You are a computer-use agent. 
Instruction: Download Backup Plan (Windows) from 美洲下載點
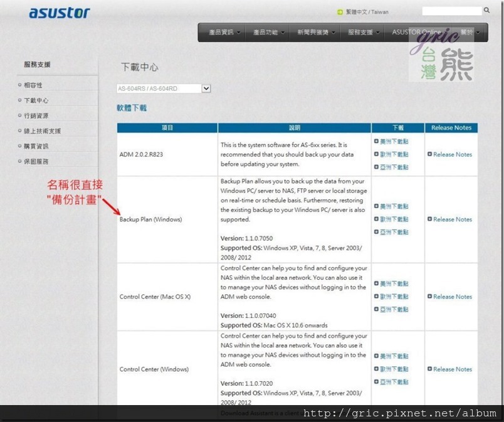[394, 206]
